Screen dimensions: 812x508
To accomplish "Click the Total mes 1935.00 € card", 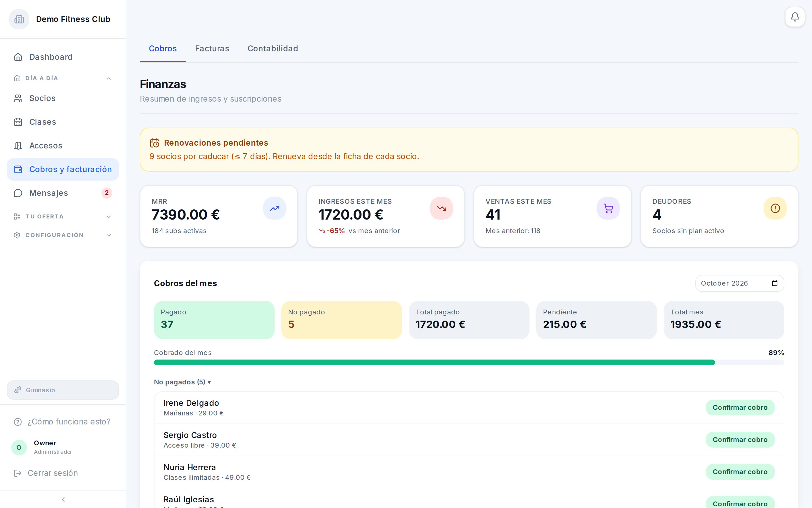I will pyautogui.click(x=724, y=320).
